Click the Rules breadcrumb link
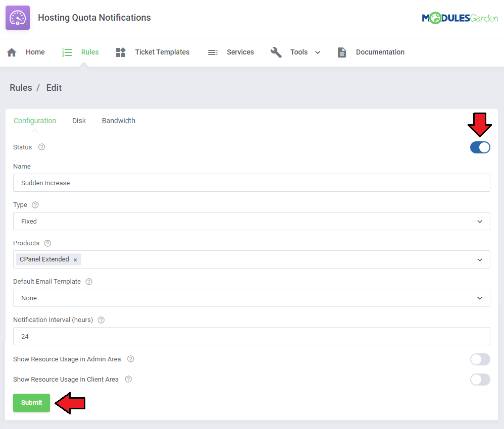 coord(21,88)
